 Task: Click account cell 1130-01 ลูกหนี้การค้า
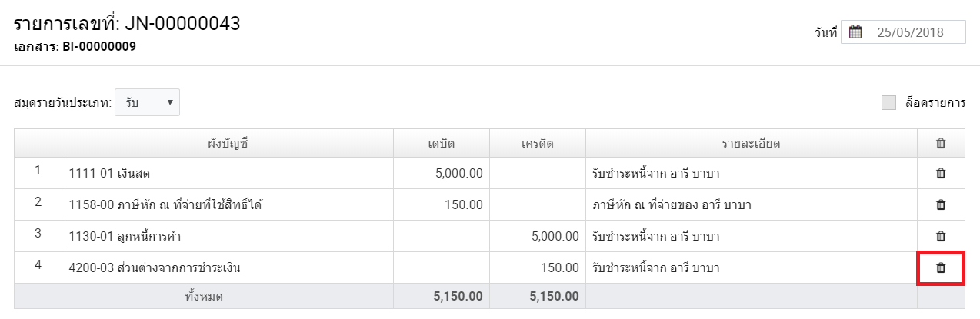[x=228, y=237]
